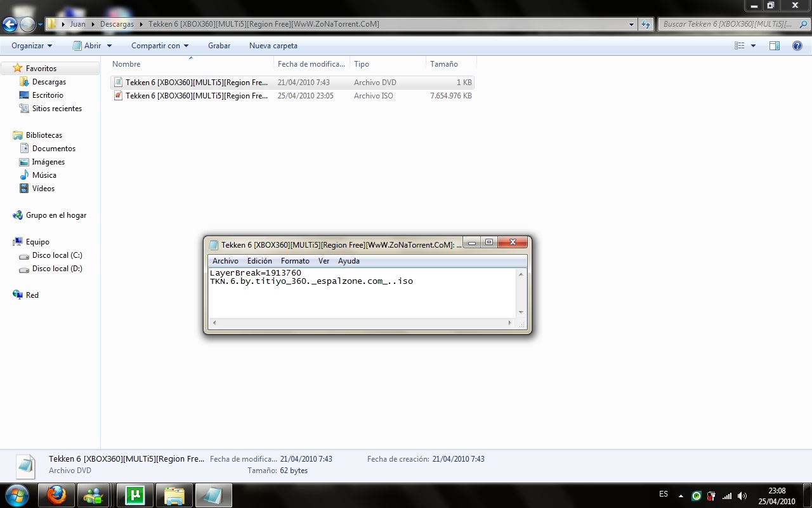Show hidden tray icons arrow
Image resolution: width=812 pixels, height=508 pixels.
coord(681,496)
